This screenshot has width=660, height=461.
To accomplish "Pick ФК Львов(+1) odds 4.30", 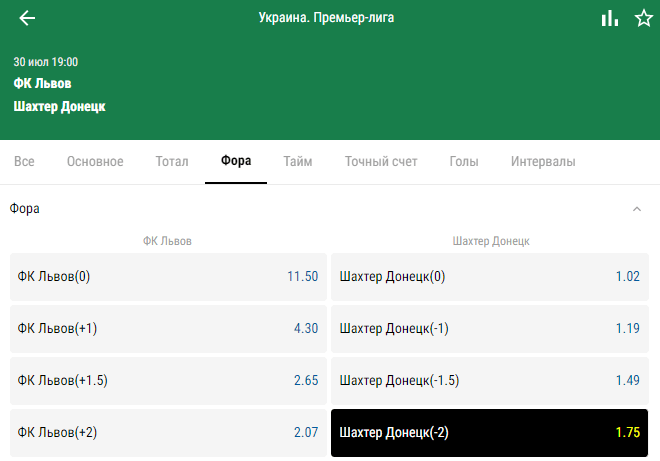I will 168,329.
